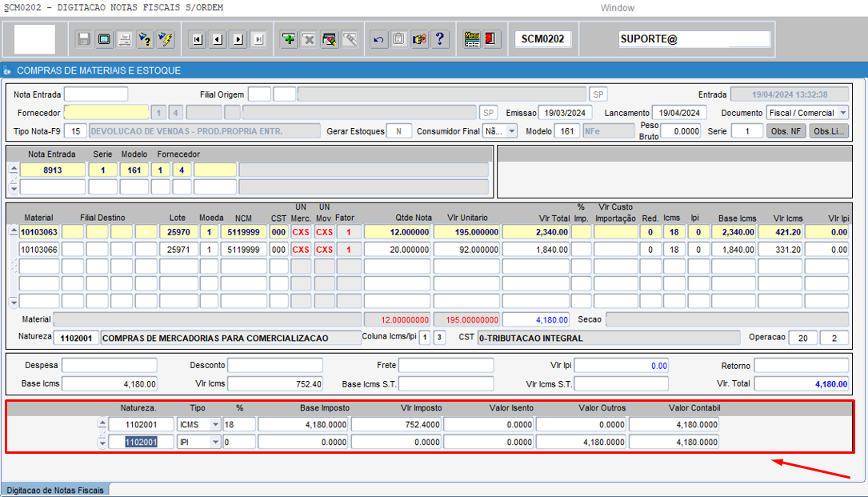Click the Vlr Icms cell 331.20
The height and width of the screenshot is (497, 868).
click(x=780, y=250)
